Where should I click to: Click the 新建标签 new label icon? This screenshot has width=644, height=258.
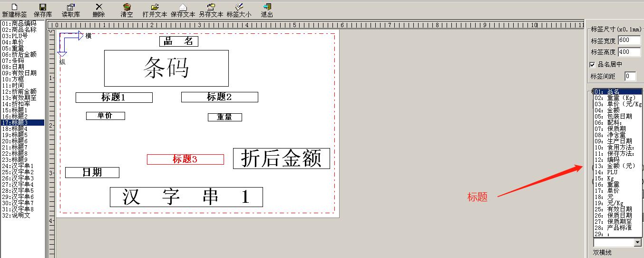(14, 7)
